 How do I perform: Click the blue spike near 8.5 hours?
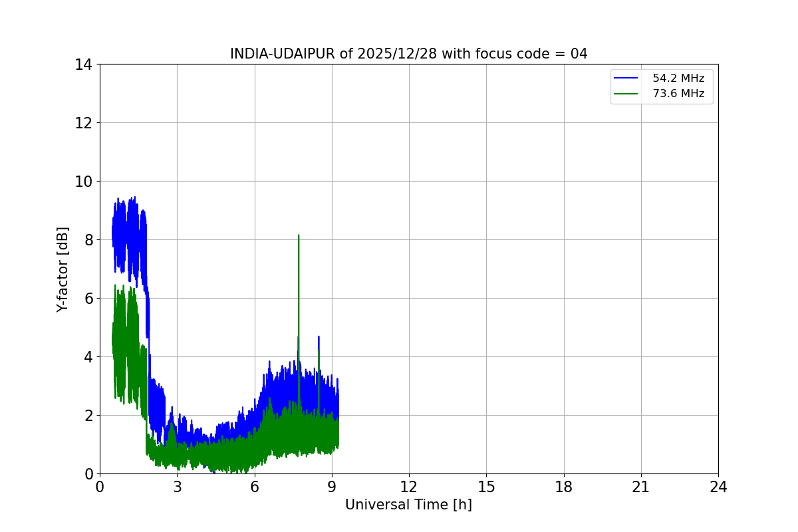click(319, 338)
